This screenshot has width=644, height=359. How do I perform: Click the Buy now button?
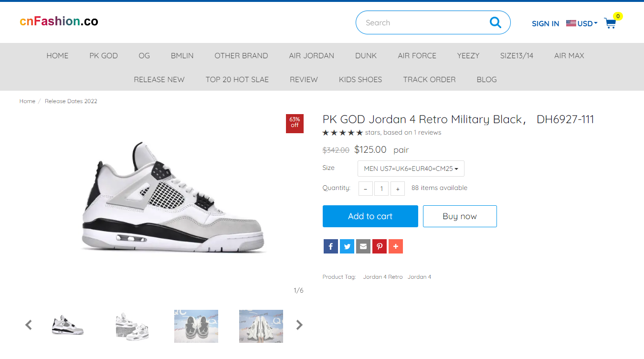coord(459,216)
